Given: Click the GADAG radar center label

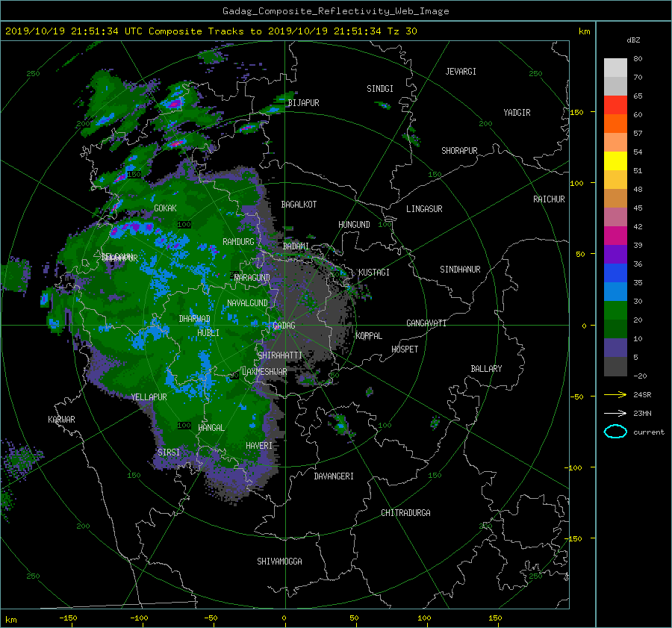Looking at the screenshot, I should (284, 326).
